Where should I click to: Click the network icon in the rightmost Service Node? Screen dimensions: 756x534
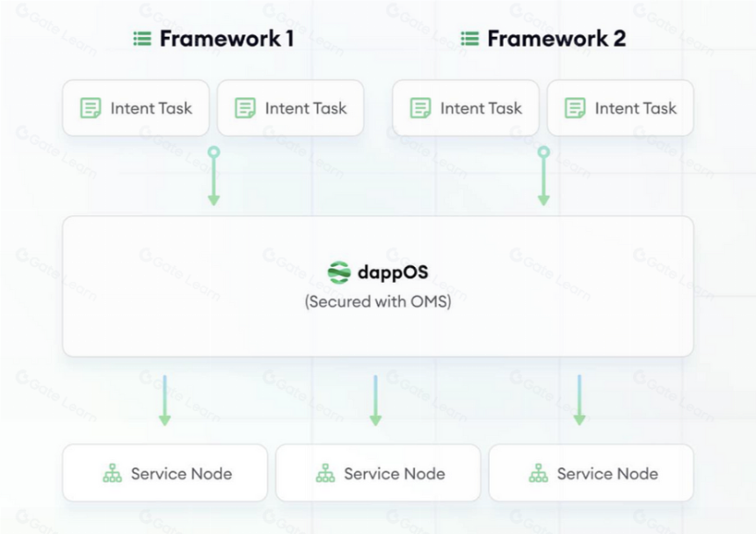point(539,473)
